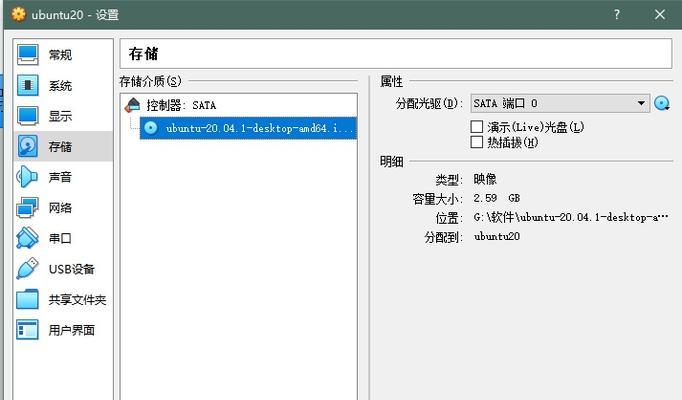Close the ubuntu20 settings dialog
Viewport: 682px width, 400px height.
[x=660, y=14]
